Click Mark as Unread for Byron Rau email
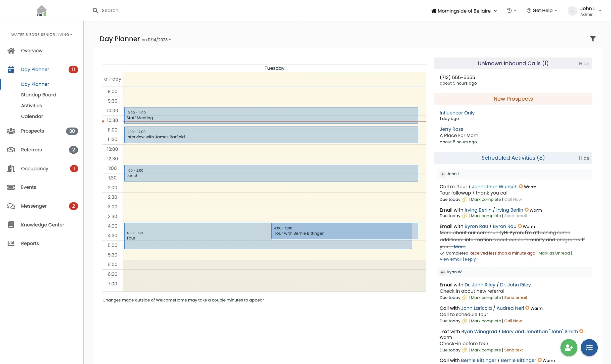The height and width of the screenshot is (364, 611). [554, 253]
